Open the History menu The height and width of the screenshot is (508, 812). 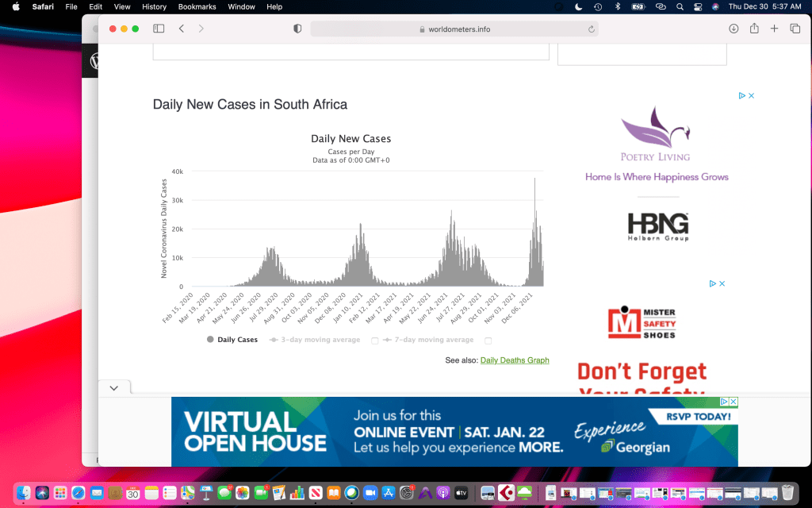coord(154,6)
